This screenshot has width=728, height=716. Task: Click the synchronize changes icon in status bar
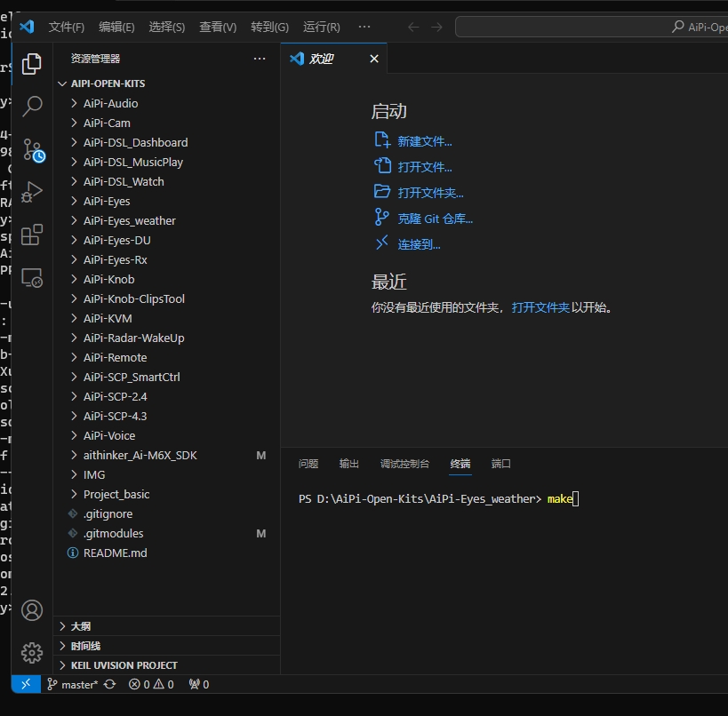pos(110,684)
